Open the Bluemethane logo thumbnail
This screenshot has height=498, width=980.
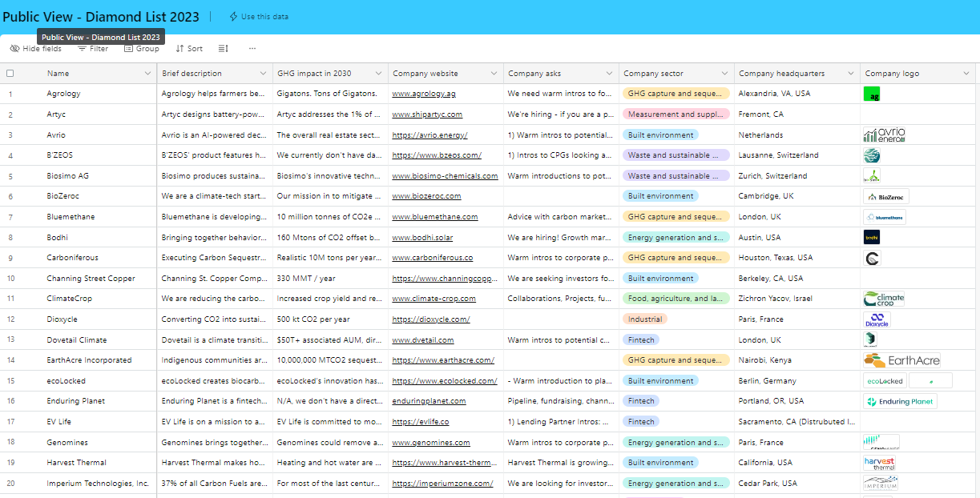click(x=885, y=217)
